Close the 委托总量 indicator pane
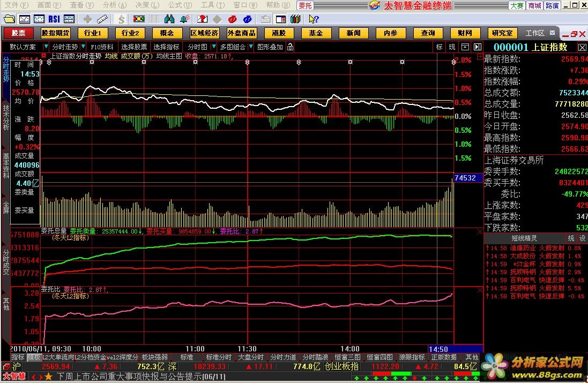The image size is (588, 383). (x=480, y=232)
